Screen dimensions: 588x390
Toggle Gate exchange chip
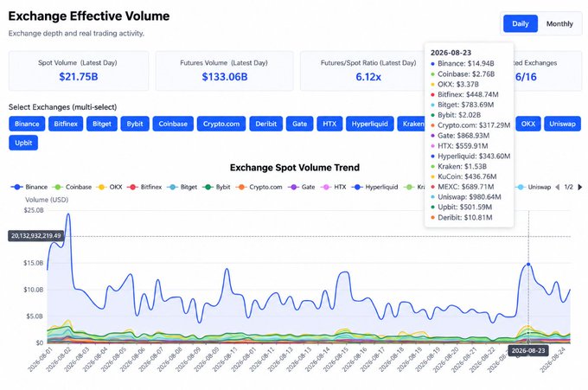tap(300, 124)
